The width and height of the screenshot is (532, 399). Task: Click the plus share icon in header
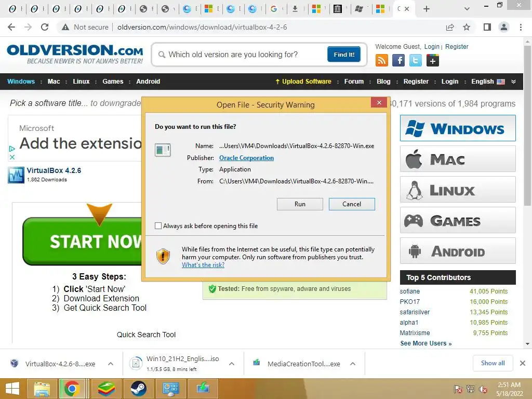(433, 60)
